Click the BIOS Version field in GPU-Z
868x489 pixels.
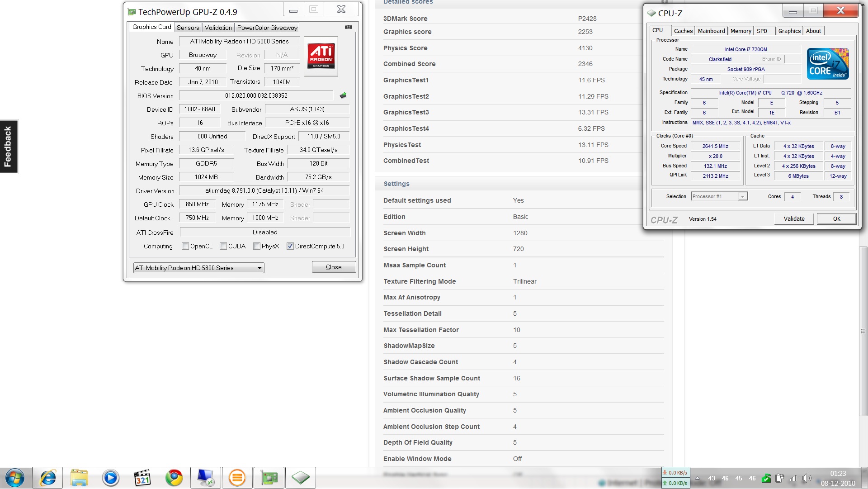pyautogui.click(x=256, y=95)
